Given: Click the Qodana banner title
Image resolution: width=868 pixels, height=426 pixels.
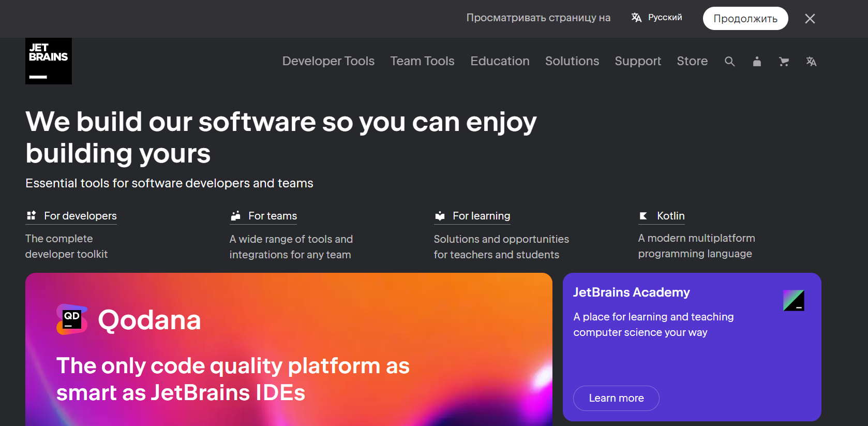Looking at the screenshot, I should [149, 320].
